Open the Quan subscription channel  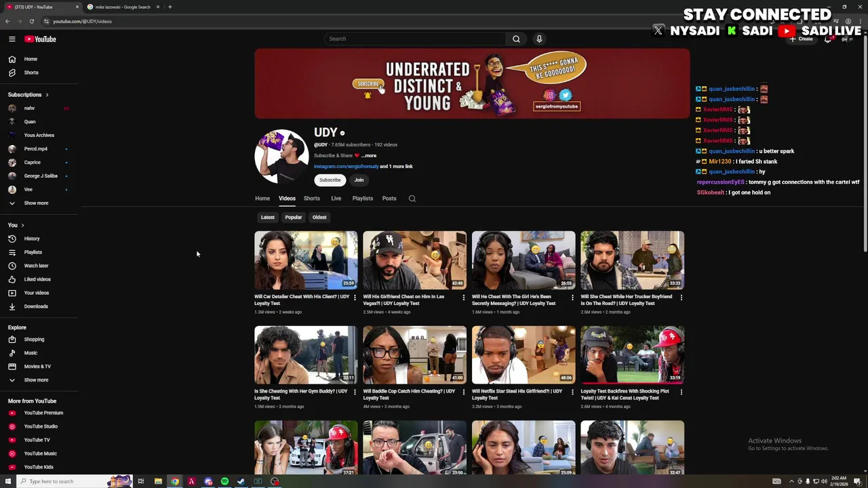[x=39, y=122]
